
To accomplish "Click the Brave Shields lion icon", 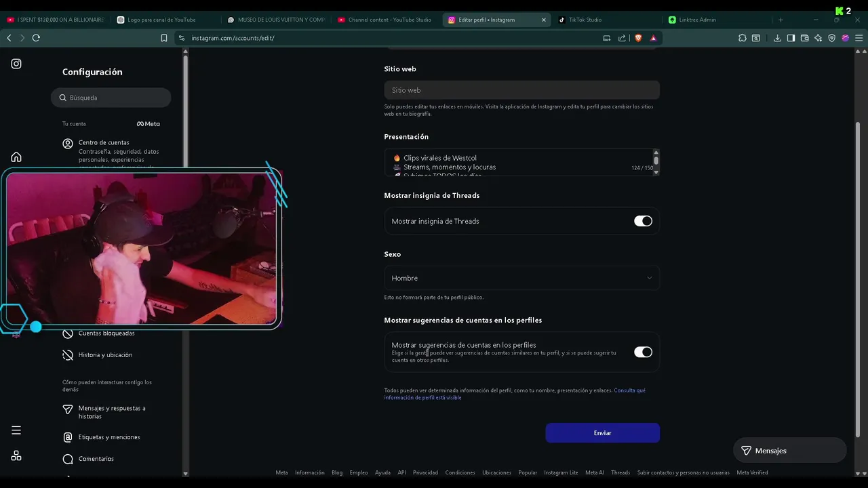I will click(638, 38).
